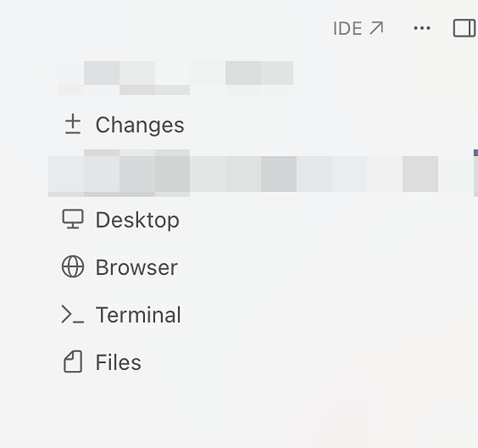Select the blurred highlighted row below Changes

click(x=243, y=173)
